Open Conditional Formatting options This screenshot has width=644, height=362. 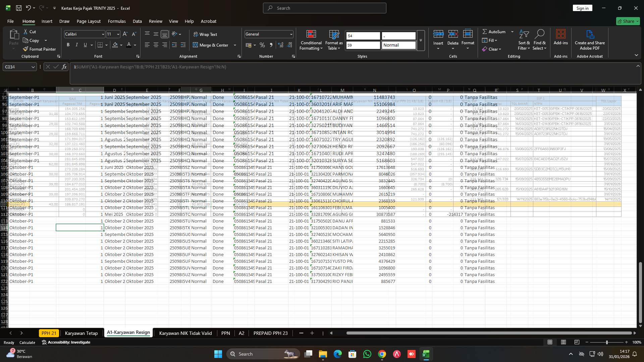tap(311, 40)
